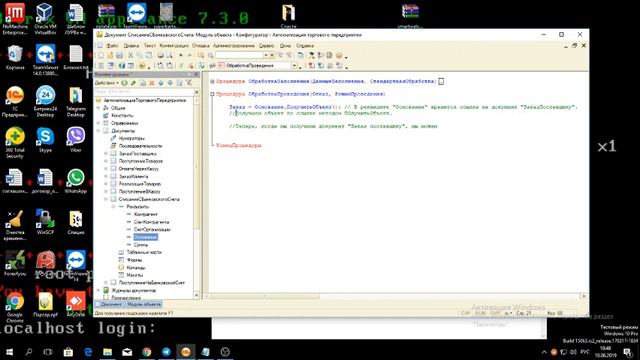Expand collapsed ОбработкаЗаполнения procedure in code editor

(x=212, y=81)
